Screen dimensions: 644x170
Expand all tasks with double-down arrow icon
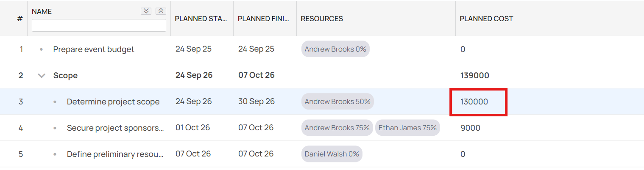146,11
